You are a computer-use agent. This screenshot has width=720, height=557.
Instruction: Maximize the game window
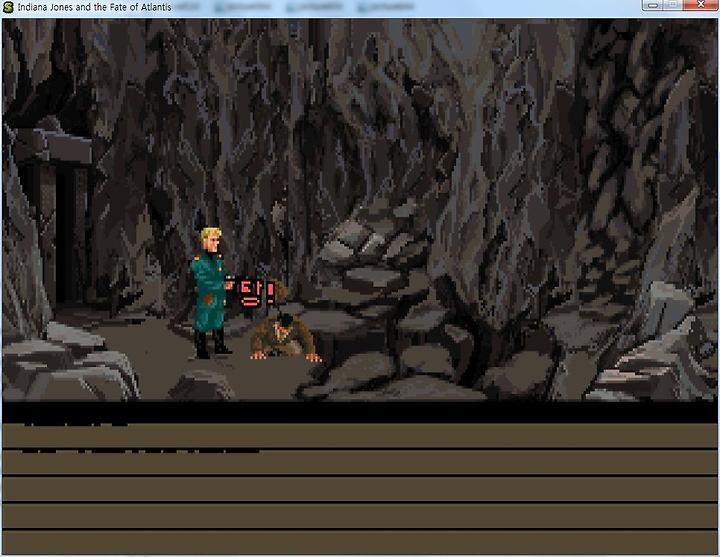point(673,5)
